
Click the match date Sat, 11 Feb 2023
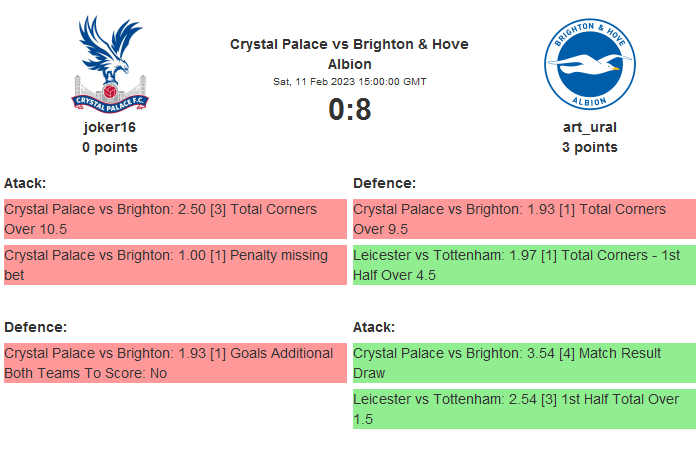pyautogui.click(x=349, y=81)
